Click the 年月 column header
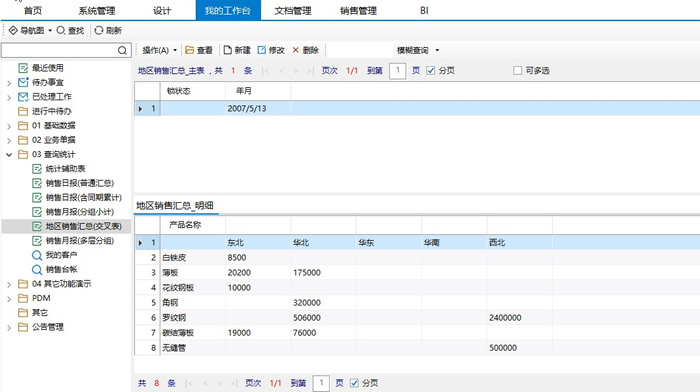Image resolution: width=700 pixels, height=392 pixels. tap(258, 91)
